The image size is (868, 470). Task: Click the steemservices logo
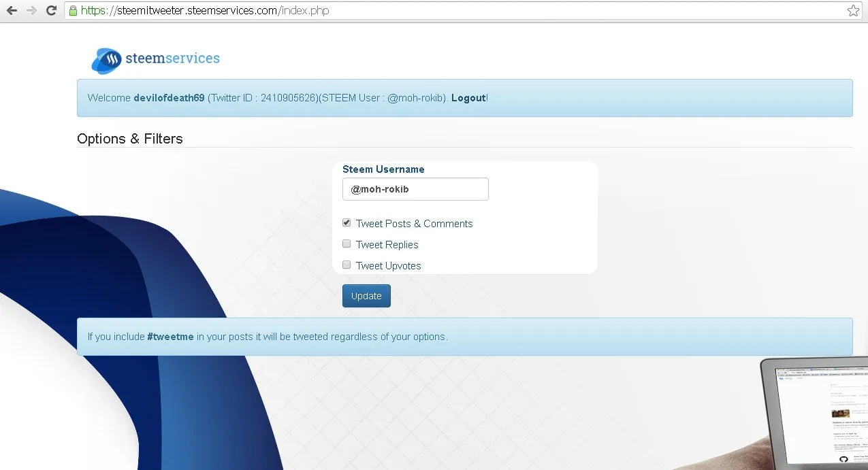coord(155,60)
